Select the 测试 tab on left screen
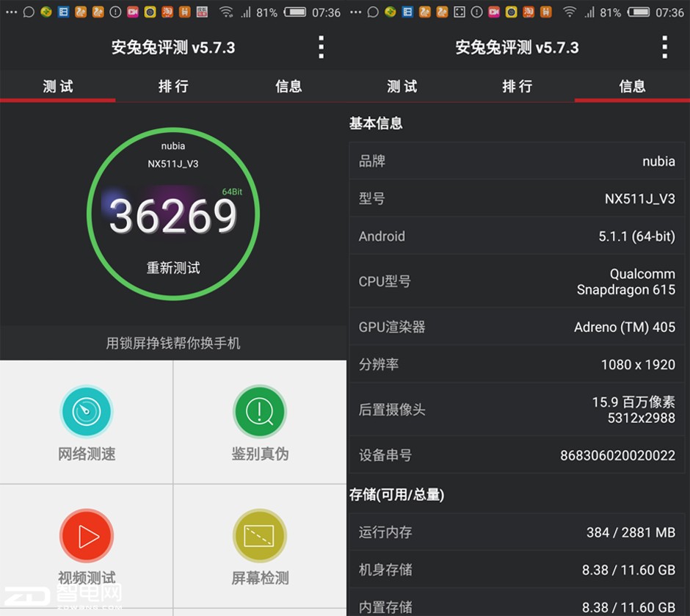The image size is (690, 616). click(x=58, y=86)
